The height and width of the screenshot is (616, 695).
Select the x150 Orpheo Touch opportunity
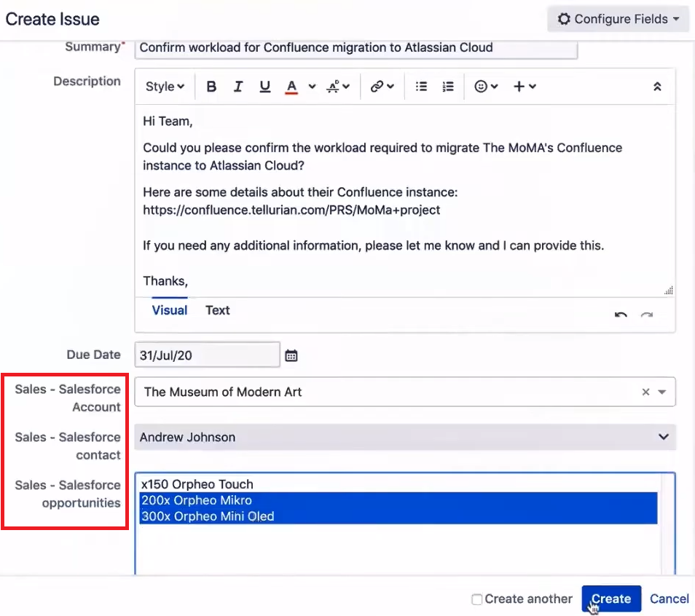(x=398, y=484)
